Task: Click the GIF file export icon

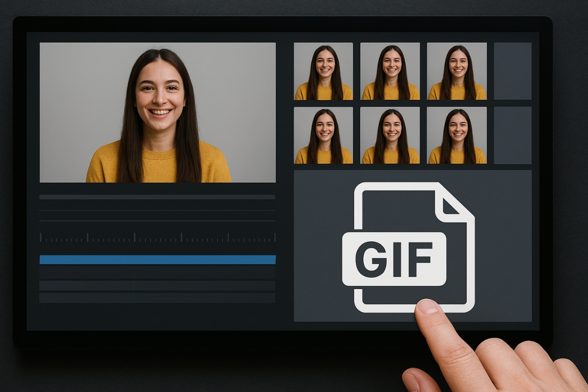Action: [411, 247]
